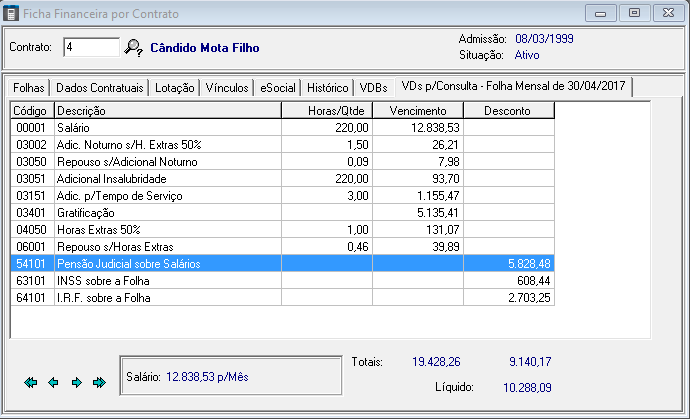The height and width of the screenshot is (419, 690).
Task: Go to last record arrow
Action: (x=99, y=382)
